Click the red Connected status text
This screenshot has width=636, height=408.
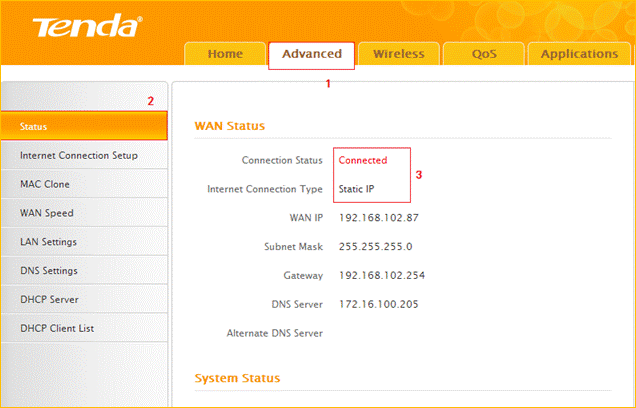pyautogui.click(x=362, y=160)
